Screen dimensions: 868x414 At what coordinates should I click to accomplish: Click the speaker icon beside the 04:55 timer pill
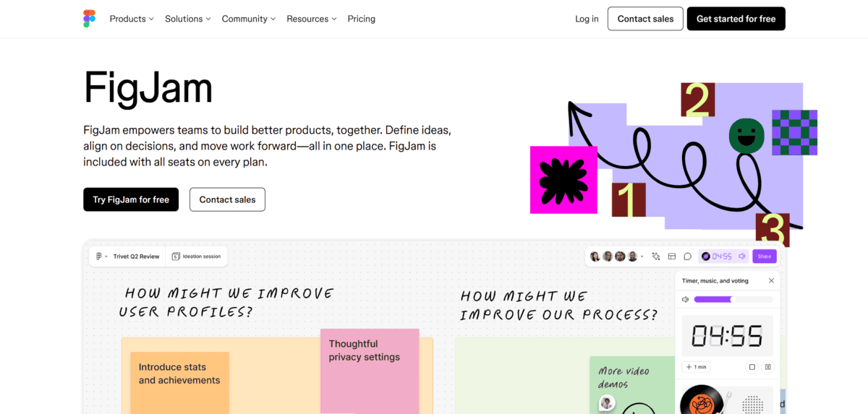[742, 256]
